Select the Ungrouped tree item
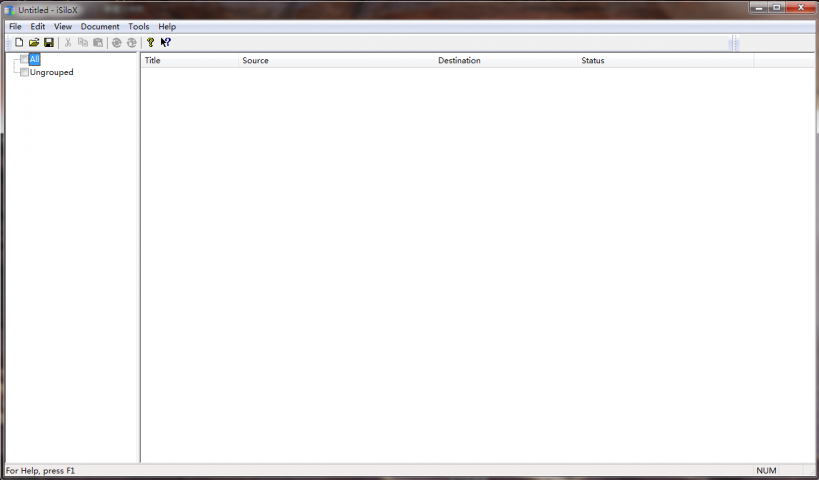The height and width of the screenshot is (480, 819). point(52,72)
